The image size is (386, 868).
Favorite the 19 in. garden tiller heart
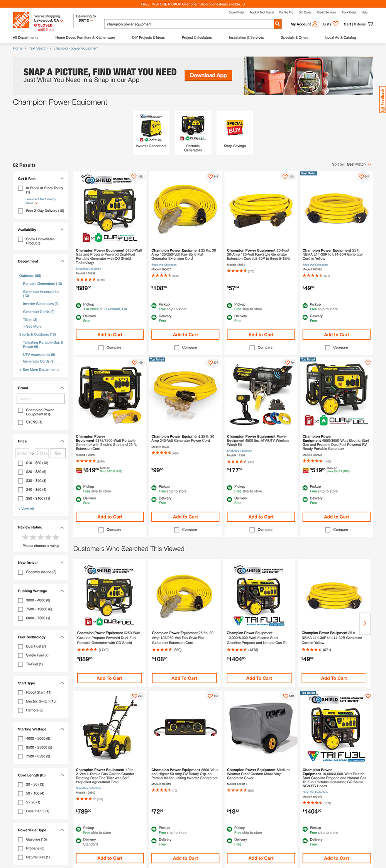point(134,696)
